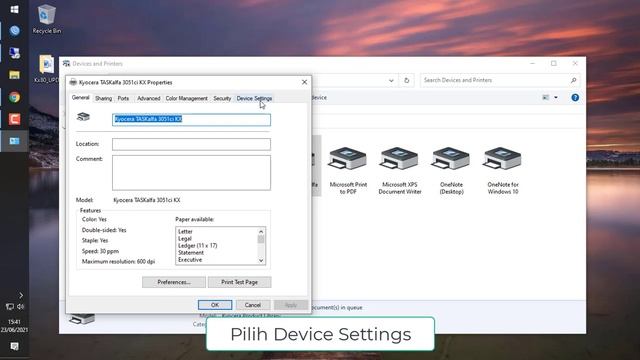
Task: Select Microsoft Print to PDF printer
Action: pos(348,171)
